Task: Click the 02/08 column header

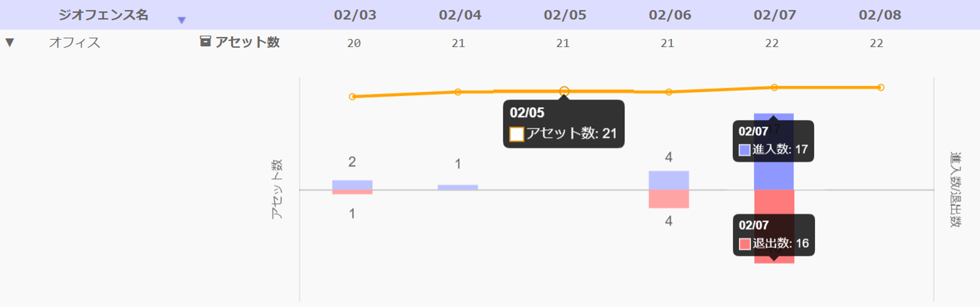Action: [x=880, y=15]
